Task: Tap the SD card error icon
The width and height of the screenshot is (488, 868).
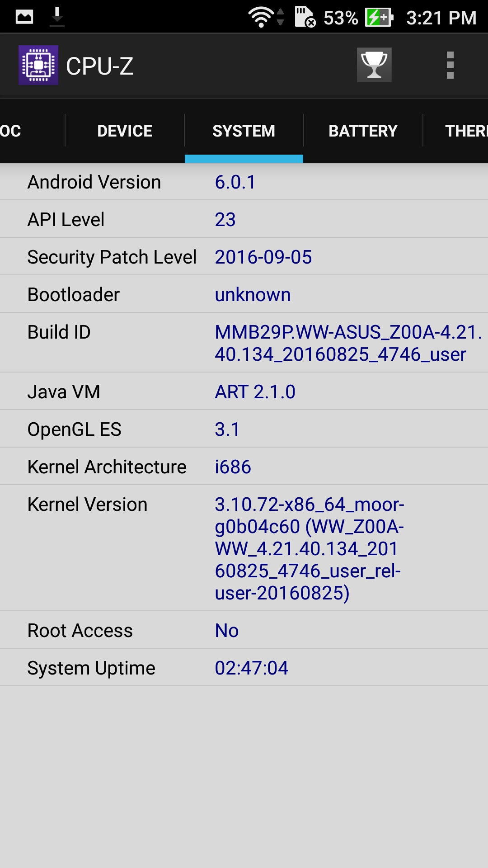Action: (305, 17)
